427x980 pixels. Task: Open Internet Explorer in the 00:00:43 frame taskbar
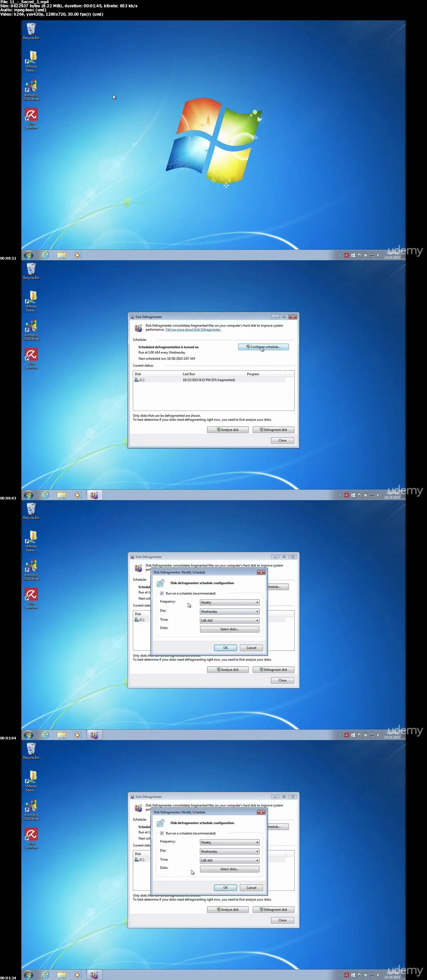click(x=45, y=495)
